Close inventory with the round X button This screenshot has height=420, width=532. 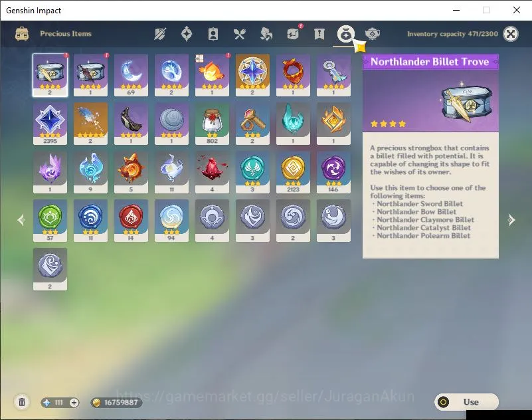[x=511, y=34]
